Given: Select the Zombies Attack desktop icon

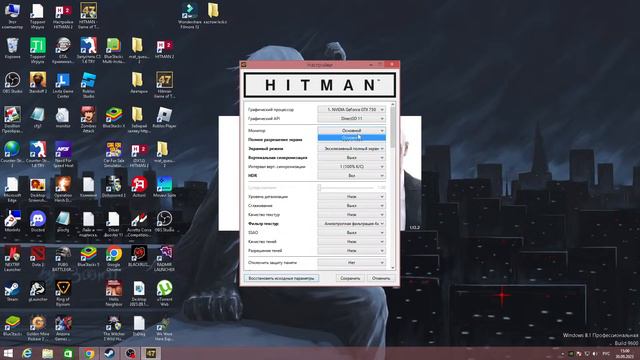Looking at the screenshot, I should click(x=88, y=120).
